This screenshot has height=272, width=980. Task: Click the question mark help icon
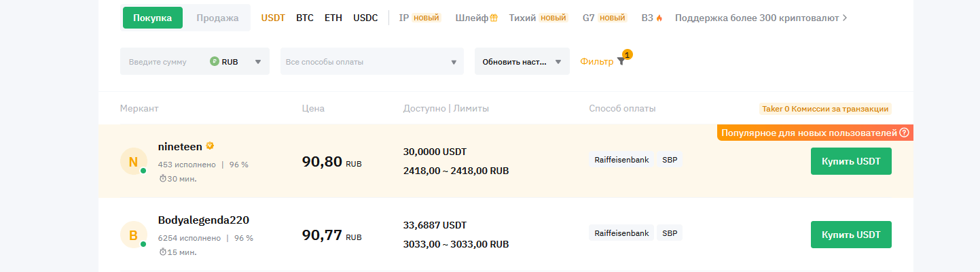coord(904,133)
